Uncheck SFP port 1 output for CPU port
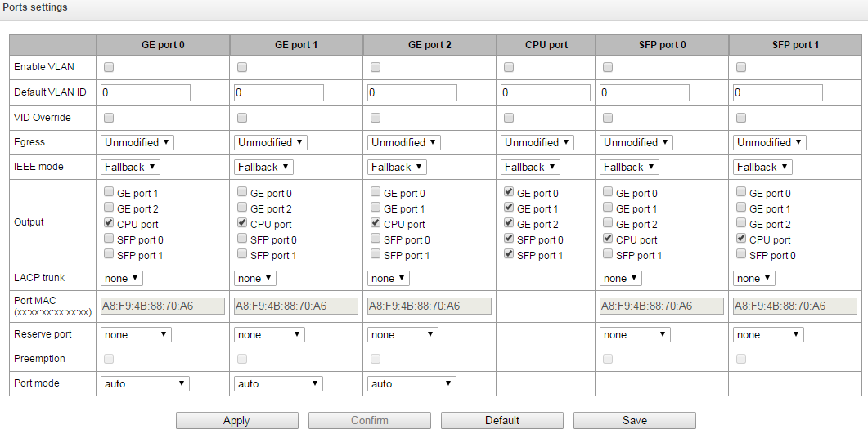868x434 pixels. point(509,255)
